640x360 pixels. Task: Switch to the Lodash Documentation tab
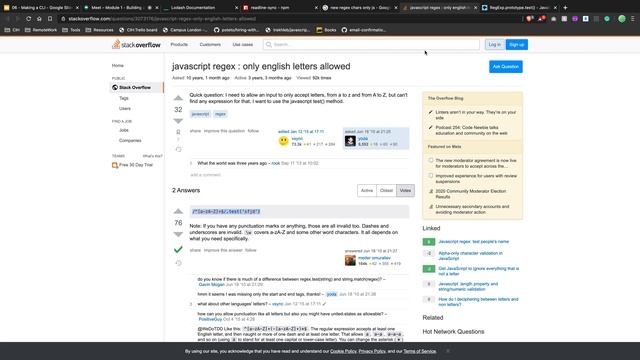(x=199, y=7)
